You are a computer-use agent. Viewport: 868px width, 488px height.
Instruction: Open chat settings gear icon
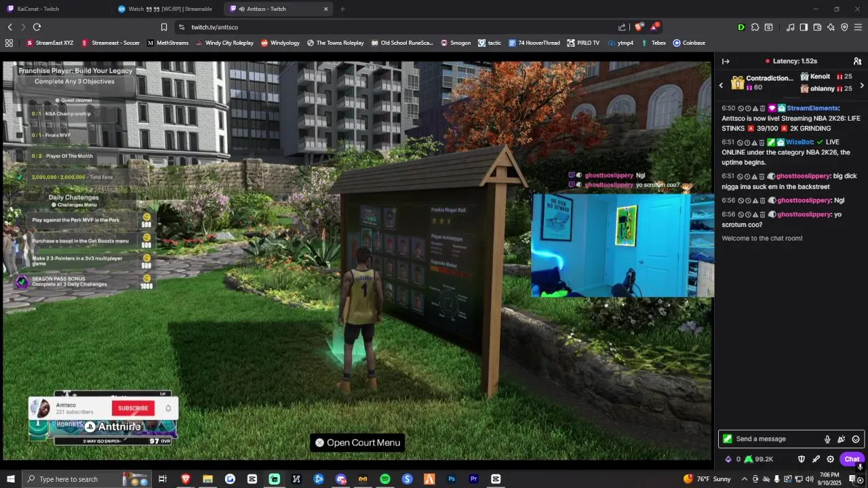pos(830,460)
